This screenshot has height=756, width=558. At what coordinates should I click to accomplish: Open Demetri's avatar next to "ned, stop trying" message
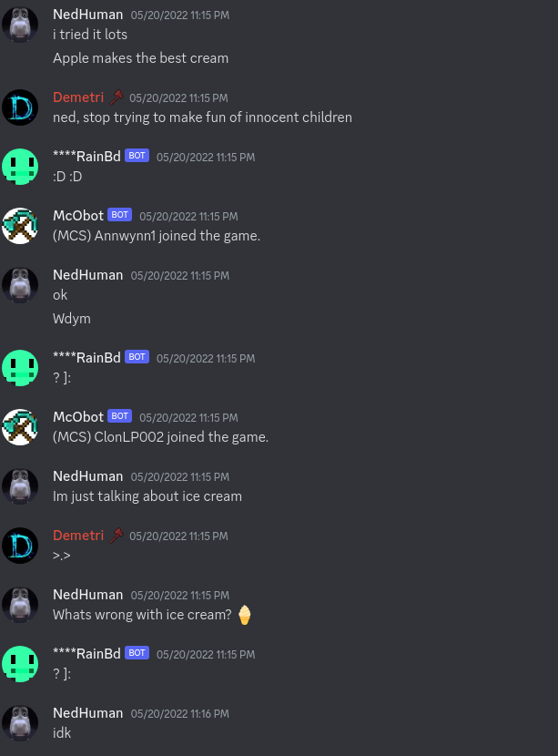[20, 107]
